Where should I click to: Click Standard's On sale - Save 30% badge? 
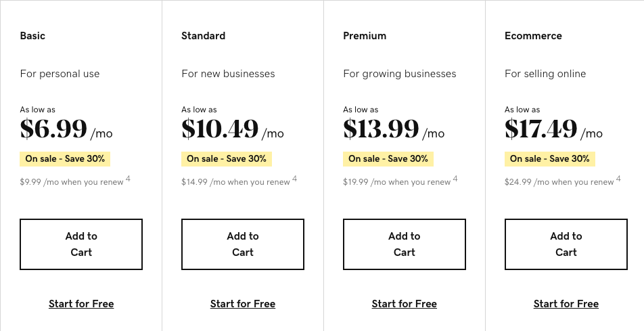[227, 158]
